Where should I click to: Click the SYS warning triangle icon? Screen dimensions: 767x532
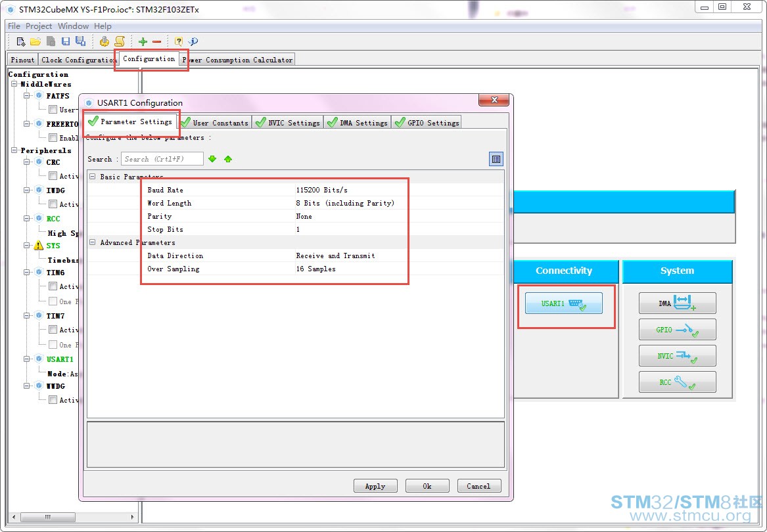click(x=39, y=246)
